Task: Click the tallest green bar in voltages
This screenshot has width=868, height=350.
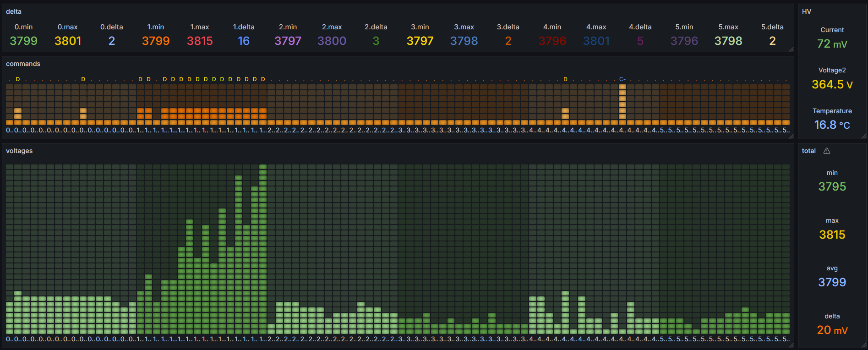Action: [x=263, y=249]
